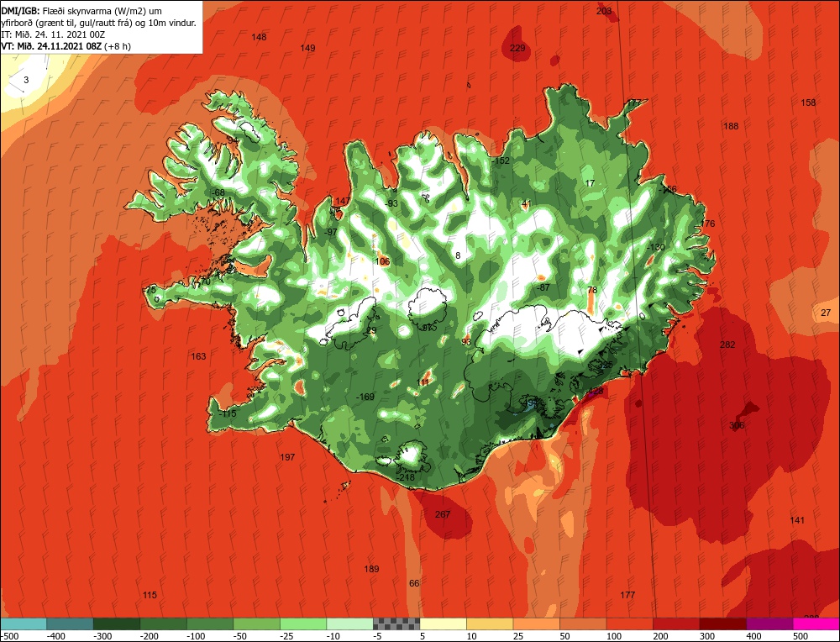Pick the magenta swatch above 500
The image size is (840, 642).
(816, 624)
